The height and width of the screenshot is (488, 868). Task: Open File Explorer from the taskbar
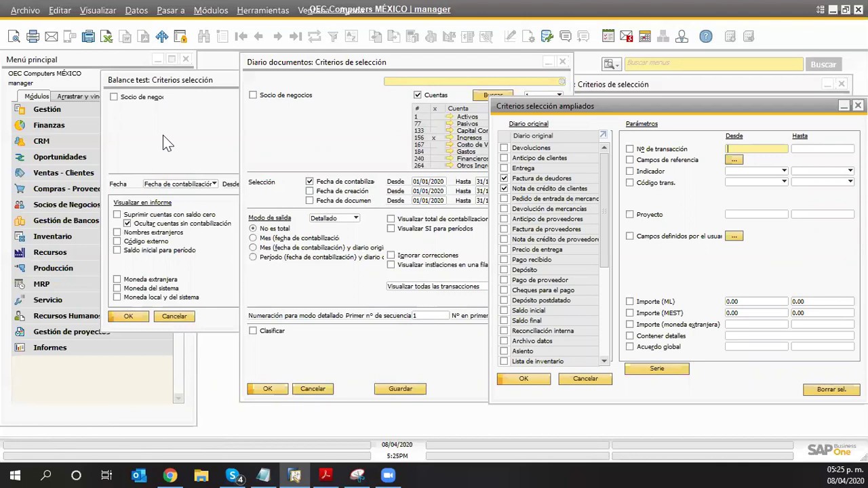click(x=201, y=475)
